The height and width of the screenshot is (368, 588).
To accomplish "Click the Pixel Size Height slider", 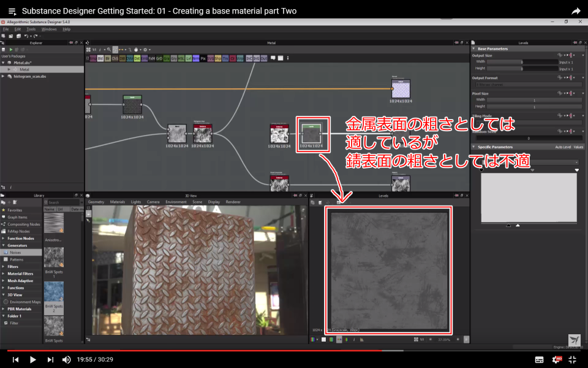I will pyautogui.click(x=534, y=107).
